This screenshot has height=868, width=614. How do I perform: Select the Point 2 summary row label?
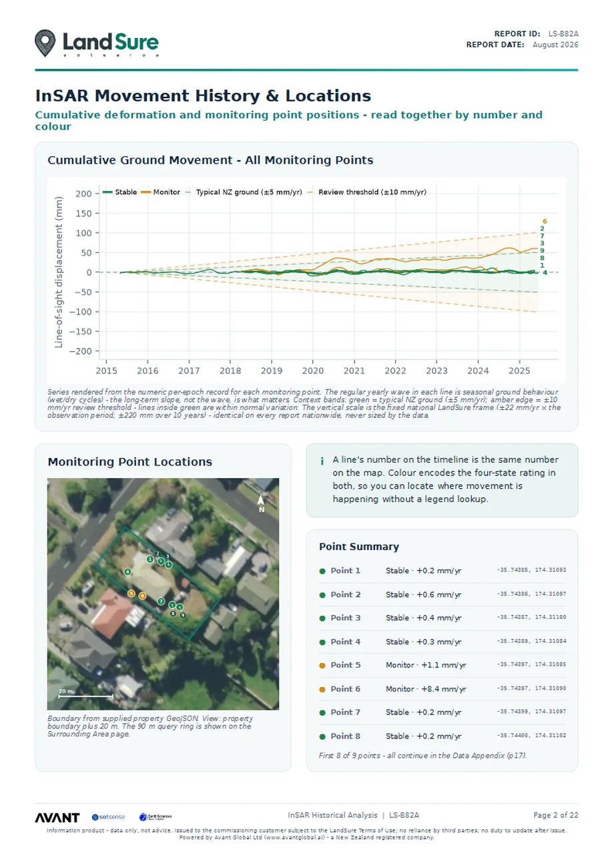(346, 594)
